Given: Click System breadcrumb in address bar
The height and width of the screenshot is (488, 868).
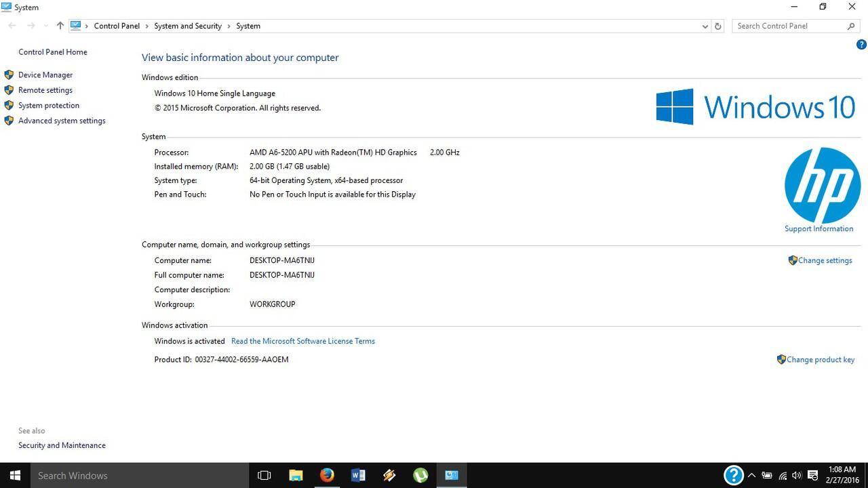Looking at the screenshot, I should point(248,26).
